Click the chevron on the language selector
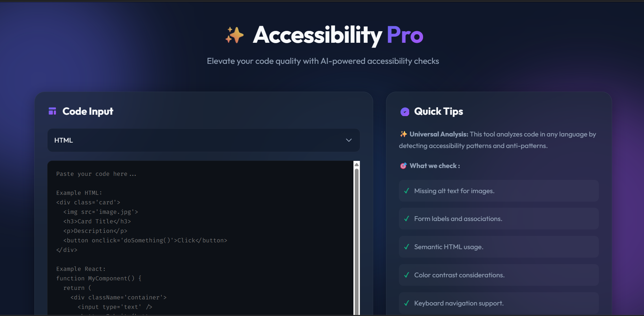 pyautogui.click(x=348, y=140)
